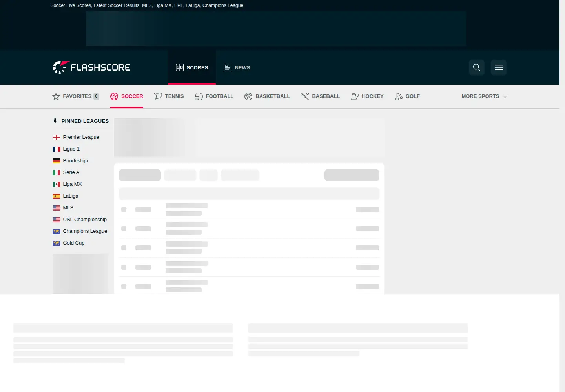
Task: Open the Liga MX league
Action: pos(72,184)
